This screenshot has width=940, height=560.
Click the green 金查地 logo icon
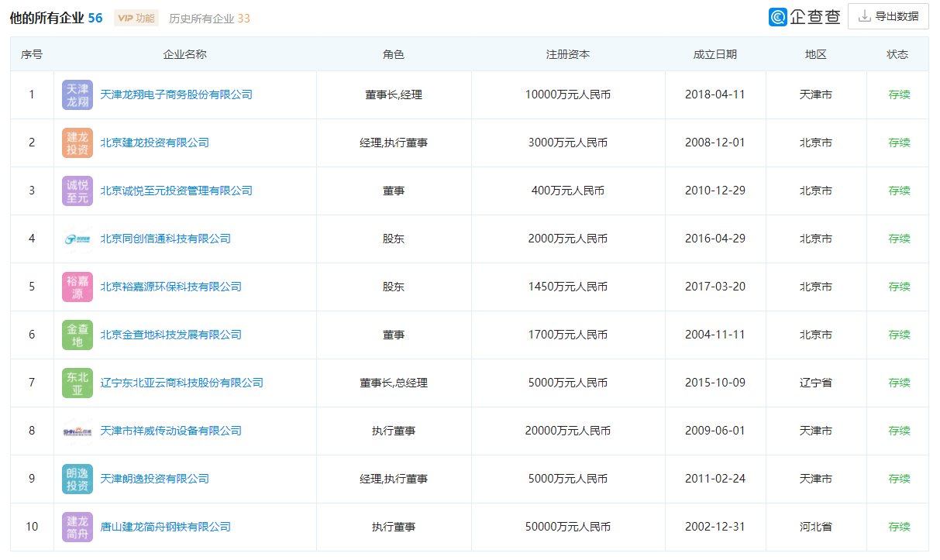click(x=77, y=335)
